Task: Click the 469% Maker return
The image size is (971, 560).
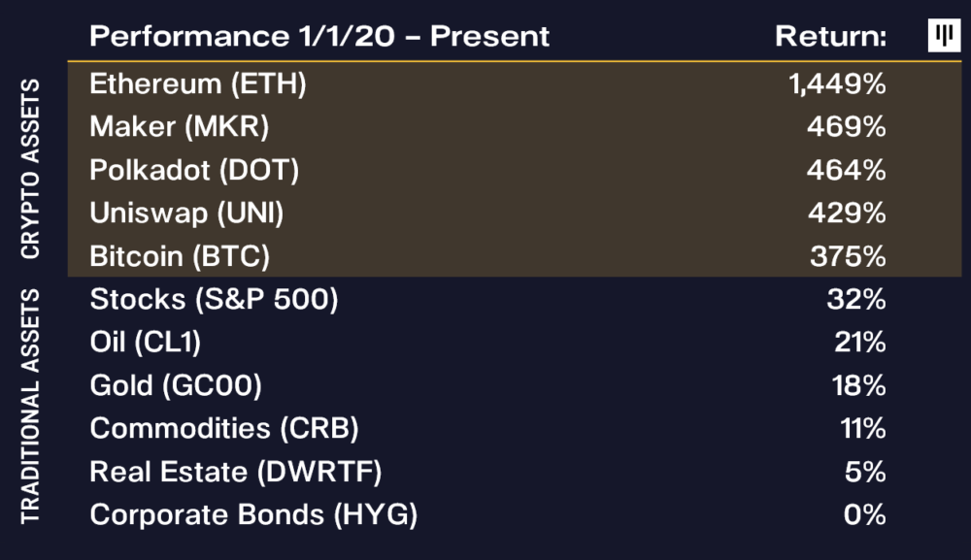Action: [x=847, y=127]
